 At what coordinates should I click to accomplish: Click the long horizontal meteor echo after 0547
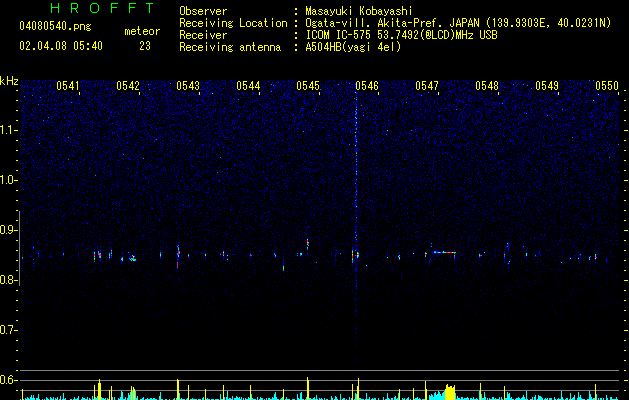coord(444,252)
